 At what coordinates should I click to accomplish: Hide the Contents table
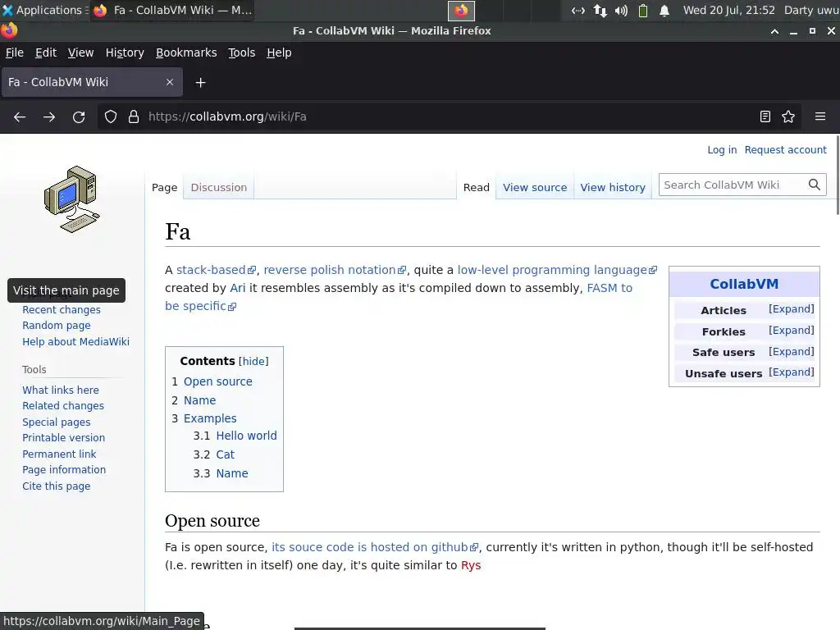pos(253,362)
